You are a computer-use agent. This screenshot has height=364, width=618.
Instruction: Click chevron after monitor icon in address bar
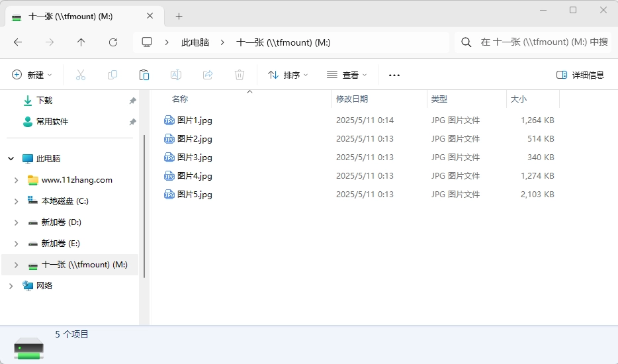point(167,42)
